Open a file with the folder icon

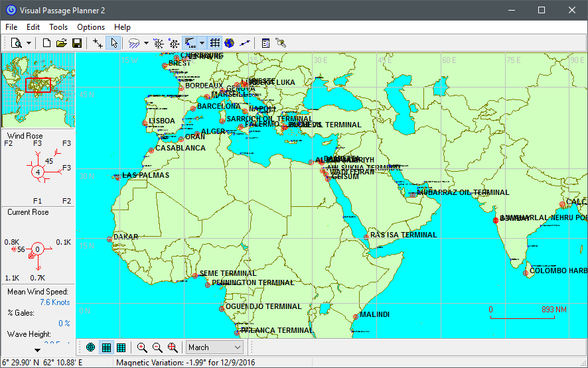62,43
